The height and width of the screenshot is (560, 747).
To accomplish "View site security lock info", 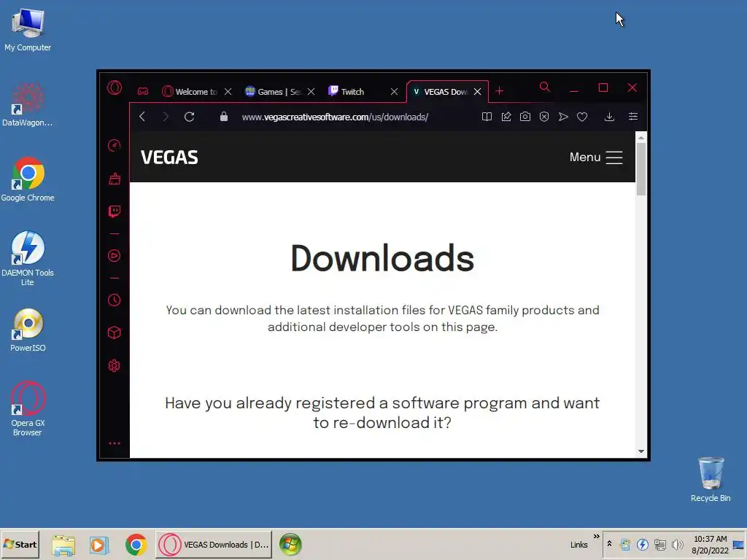I will point(224,117).
